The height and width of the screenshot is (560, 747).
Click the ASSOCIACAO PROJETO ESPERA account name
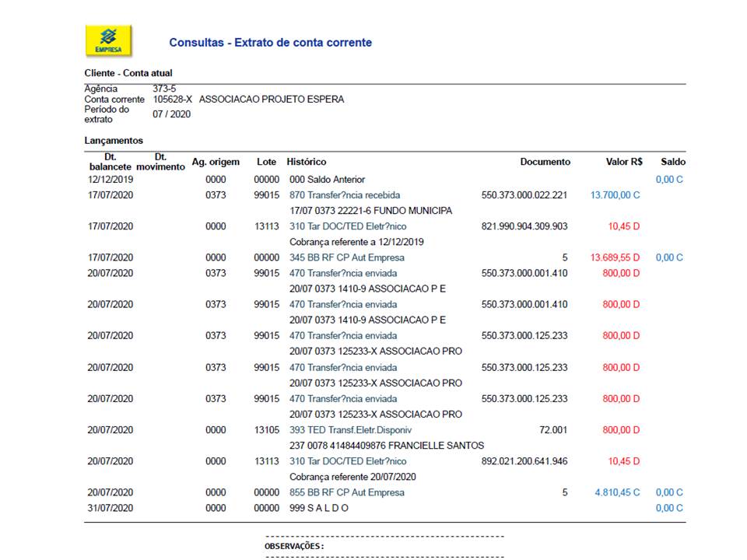[271, 100]
